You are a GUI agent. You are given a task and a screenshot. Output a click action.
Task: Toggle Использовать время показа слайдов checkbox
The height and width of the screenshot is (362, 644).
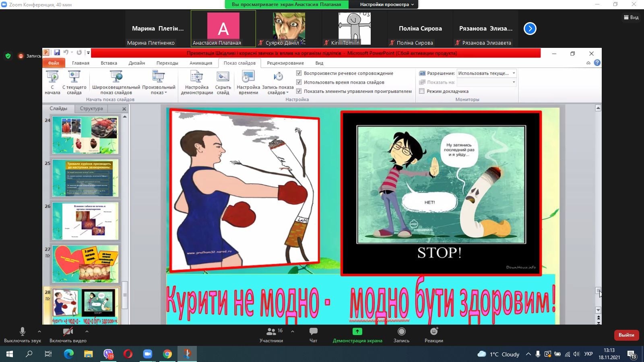click(299, 82)
